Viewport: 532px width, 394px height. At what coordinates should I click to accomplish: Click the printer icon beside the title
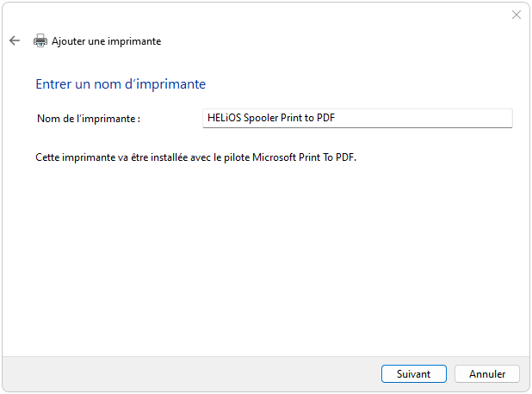point(40,40)
